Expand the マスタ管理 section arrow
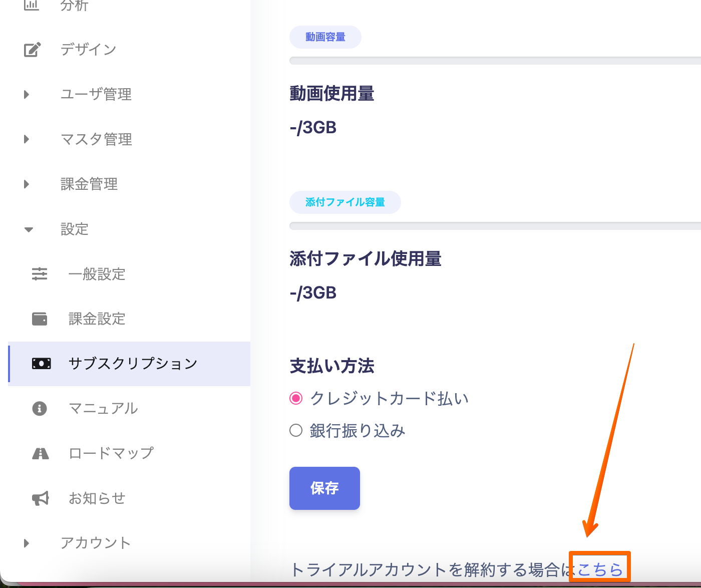701x588 pixels. [27, 139]
